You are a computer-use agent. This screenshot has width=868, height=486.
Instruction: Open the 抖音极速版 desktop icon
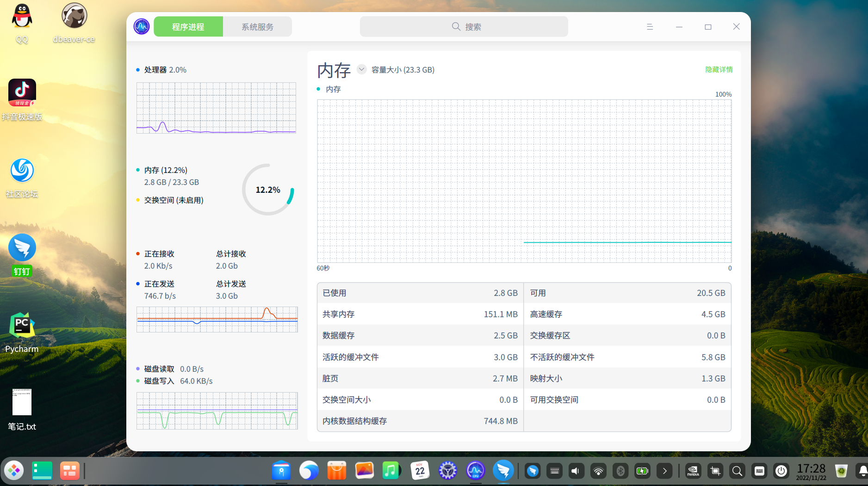(x=22, y=100)
